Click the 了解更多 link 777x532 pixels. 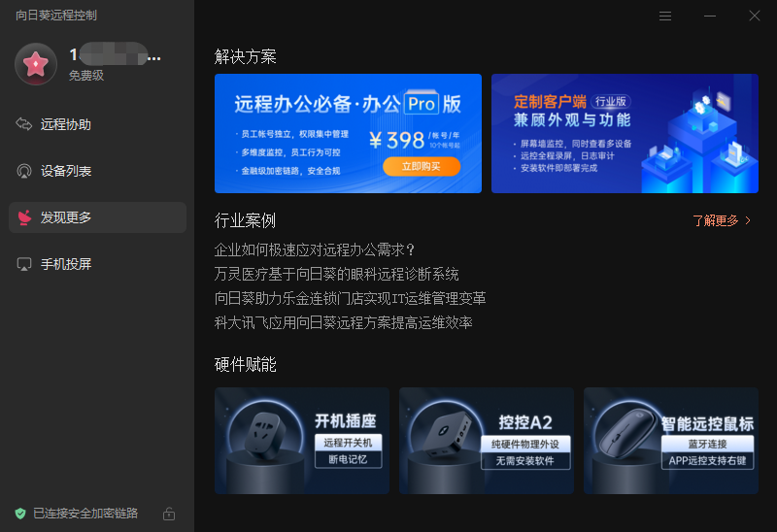pyautogui.click(x=715, y=220)
